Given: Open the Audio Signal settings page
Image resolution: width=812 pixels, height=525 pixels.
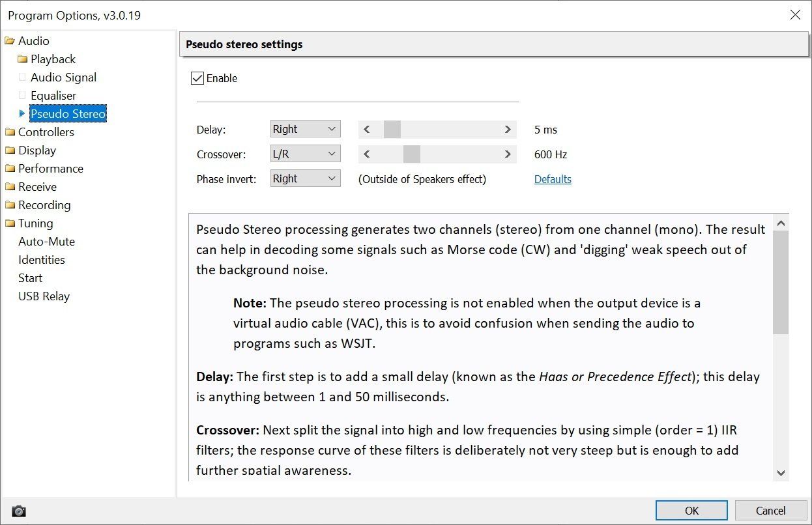Looking at the screenshot, I should point(63,78).
